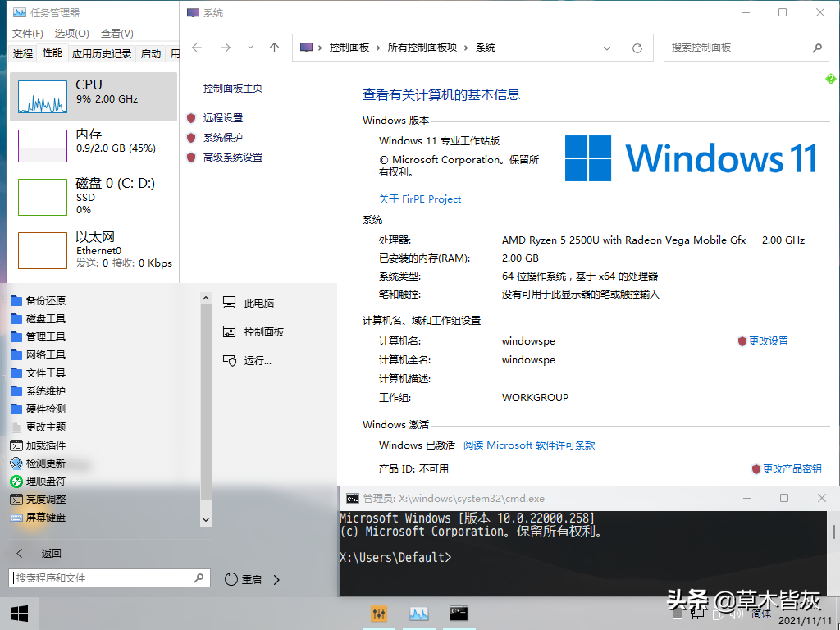Click the cmd window title bar icon
Viewport: 840px width, 630px height.
coord(352,499)
